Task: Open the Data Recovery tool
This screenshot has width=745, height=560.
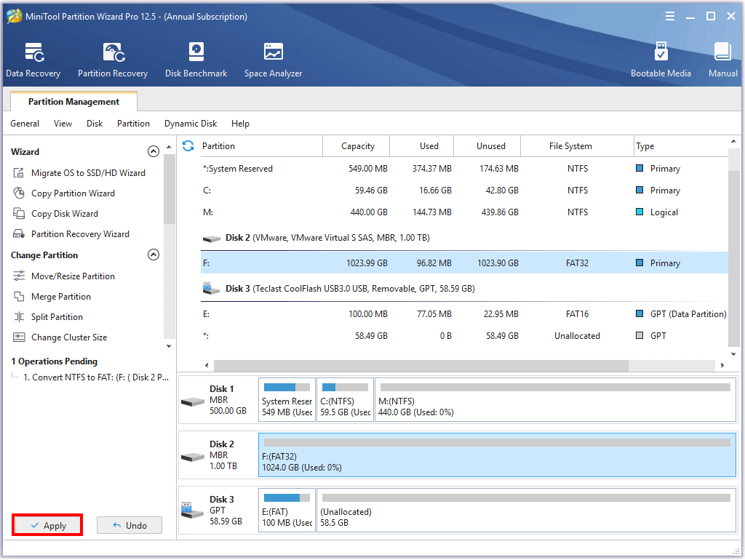Action: click(x=33, y=60)
